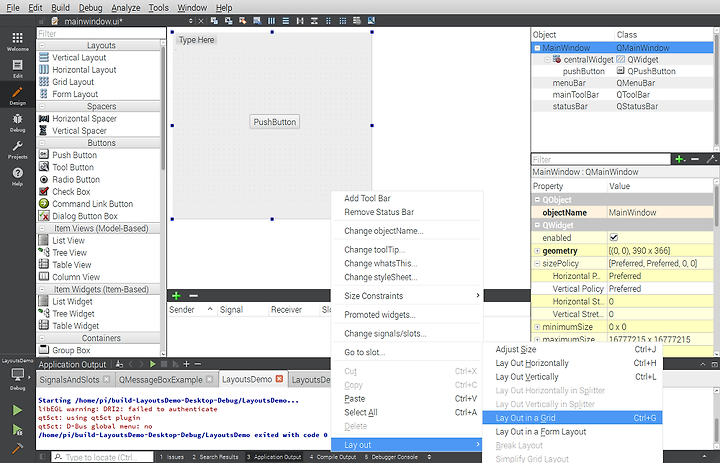720x463 pixels.
Task: Open the 1 Issues pane
Action: coord(172,457)
